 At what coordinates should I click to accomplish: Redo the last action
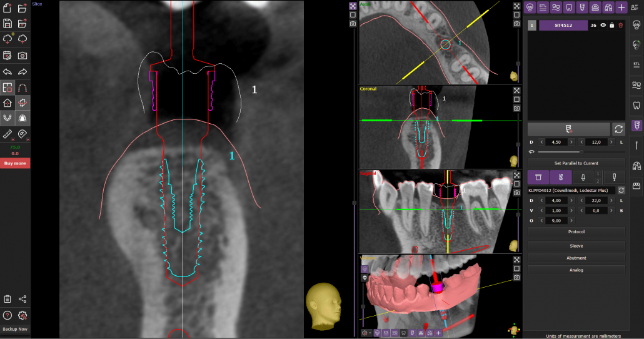tap(22, 71)
